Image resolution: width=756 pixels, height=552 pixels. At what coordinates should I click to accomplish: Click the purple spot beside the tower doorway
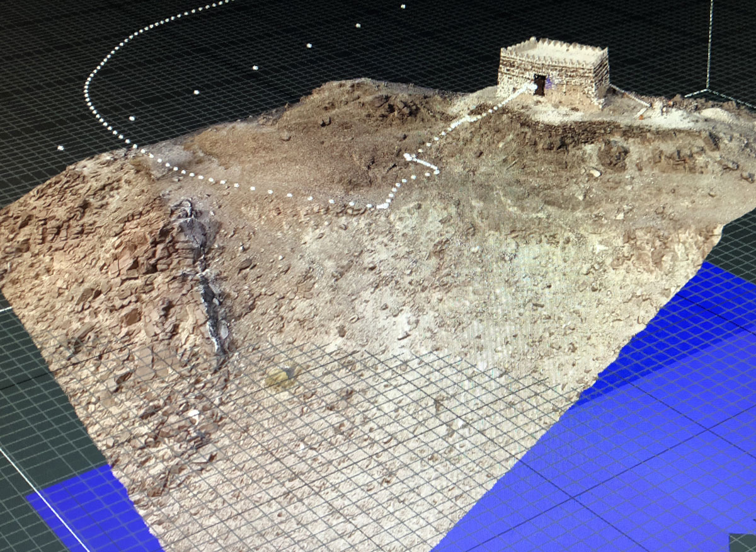click(549, 83)
